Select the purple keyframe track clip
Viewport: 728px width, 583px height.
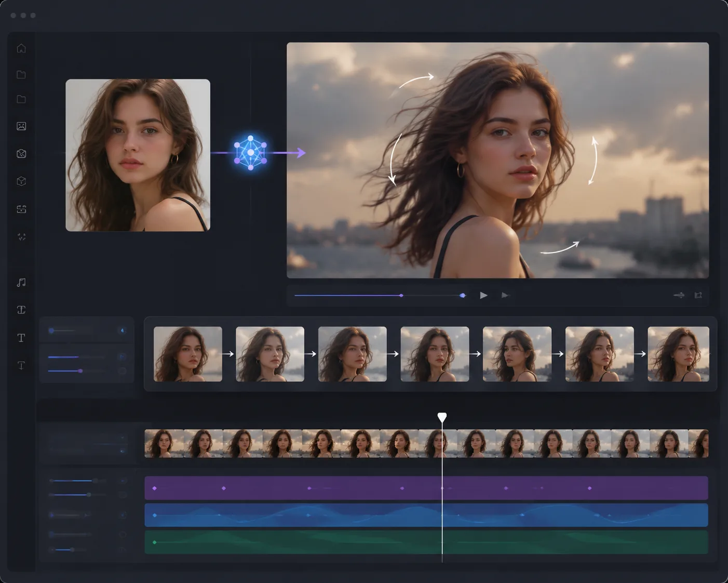(426, 488)
